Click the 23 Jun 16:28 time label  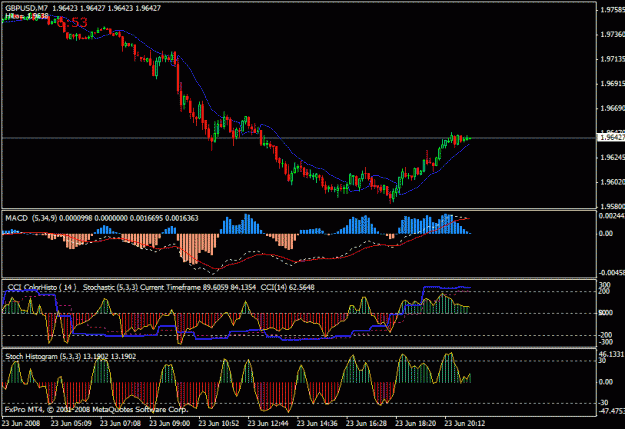pyautogui.click(x=366, y=423)
